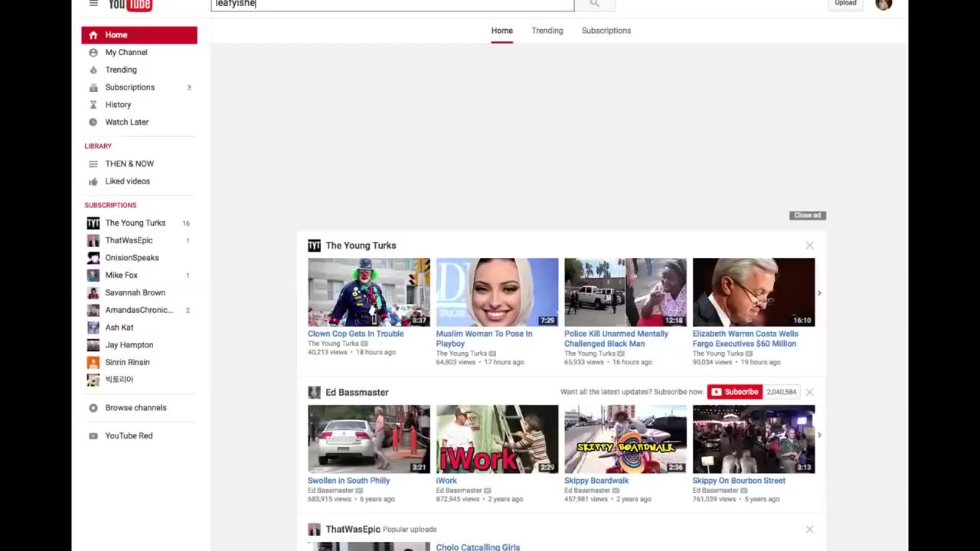Image resolution: width=980 pixels, height=551 pixels.
Task: Click the OnisionSpeaks sidebar avatar
Action: tap(93, 258)
